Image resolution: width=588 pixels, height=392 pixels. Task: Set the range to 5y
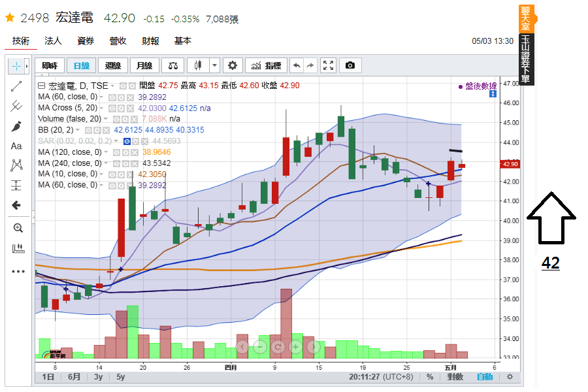point(120,376)
